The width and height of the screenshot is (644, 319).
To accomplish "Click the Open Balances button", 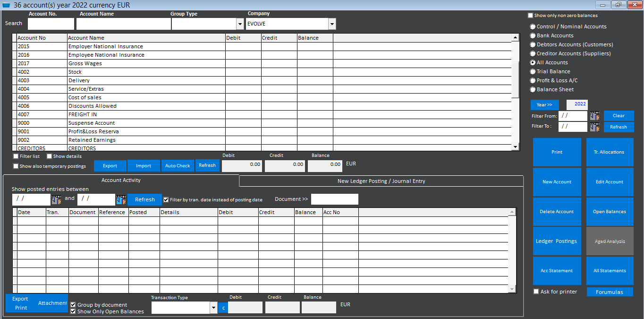I will pos(610,211).
